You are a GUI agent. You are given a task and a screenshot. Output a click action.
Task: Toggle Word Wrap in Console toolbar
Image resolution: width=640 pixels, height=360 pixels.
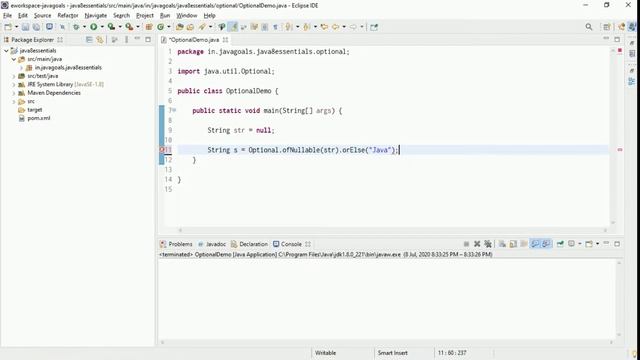[x=524, y=244]
